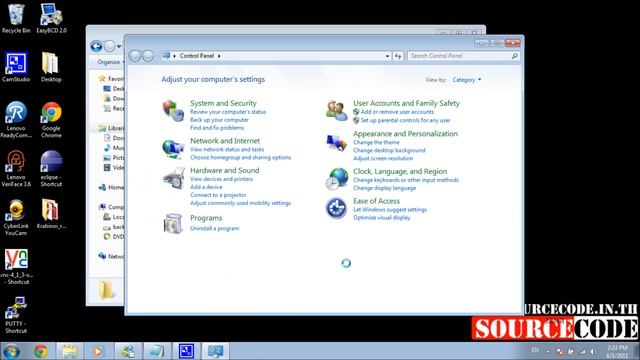The width and height of the screenshot is (640, 360).
Task: Click Change the theme link
Action: coord(376,142)
